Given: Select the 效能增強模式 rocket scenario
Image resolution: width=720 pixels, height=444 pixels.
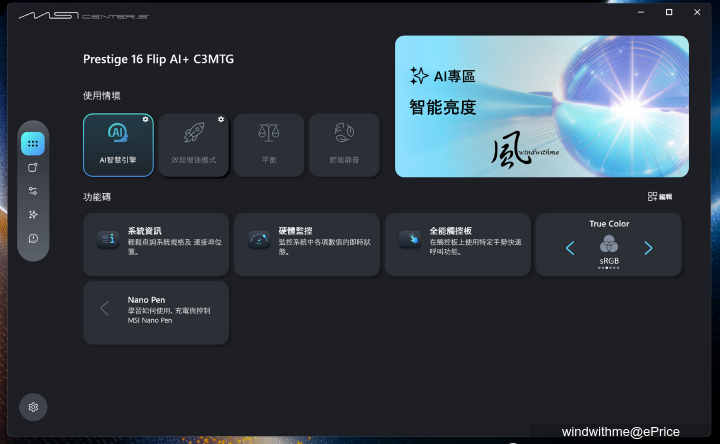Looking at the screenshot, I should [x=193, y=145].
